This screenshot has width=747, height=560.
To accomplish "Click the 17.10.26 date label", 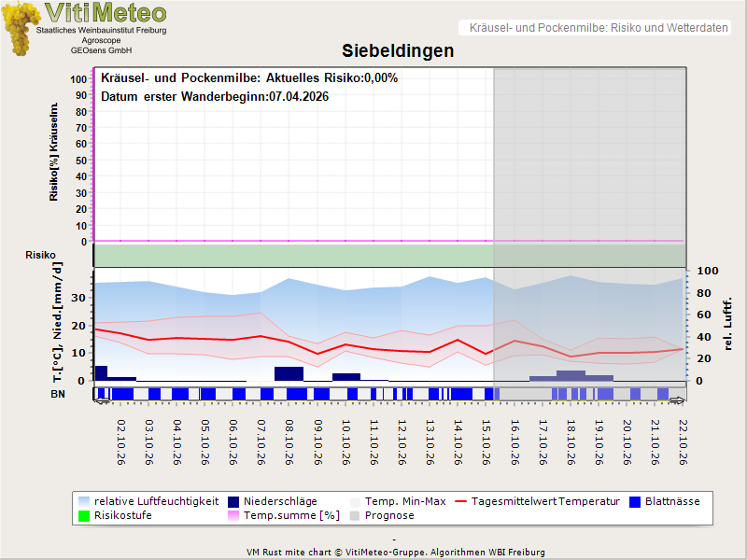I will 543,442.
